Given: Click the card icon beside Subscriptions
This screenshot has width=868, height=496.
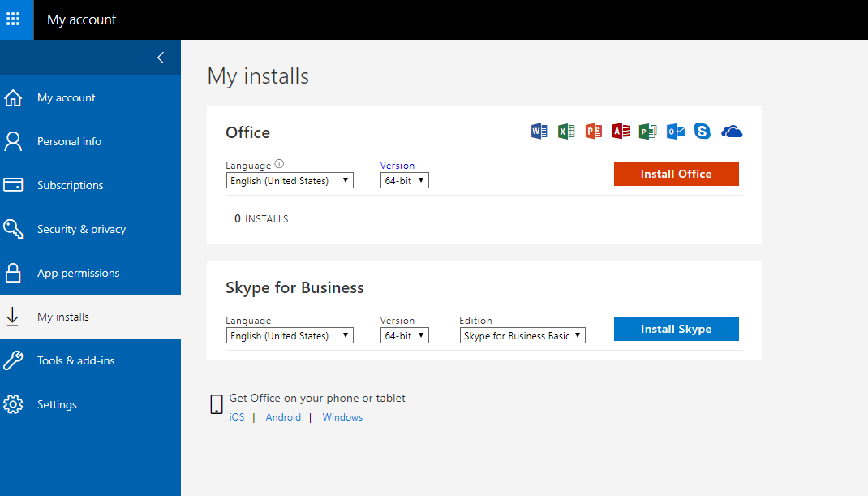Looking at the screenshot, I should pyautogui.click(x=13, y=184).
